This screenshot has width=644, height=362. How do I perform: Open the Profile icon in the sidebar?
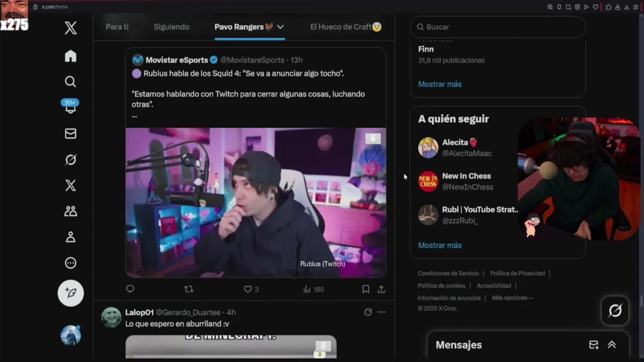point(70,237)
